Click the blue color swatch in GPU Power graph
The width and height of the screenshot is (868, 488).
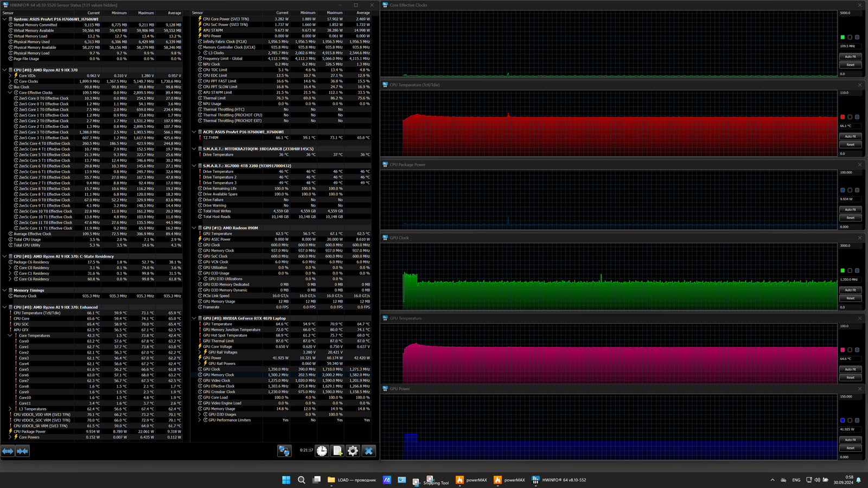843,420
